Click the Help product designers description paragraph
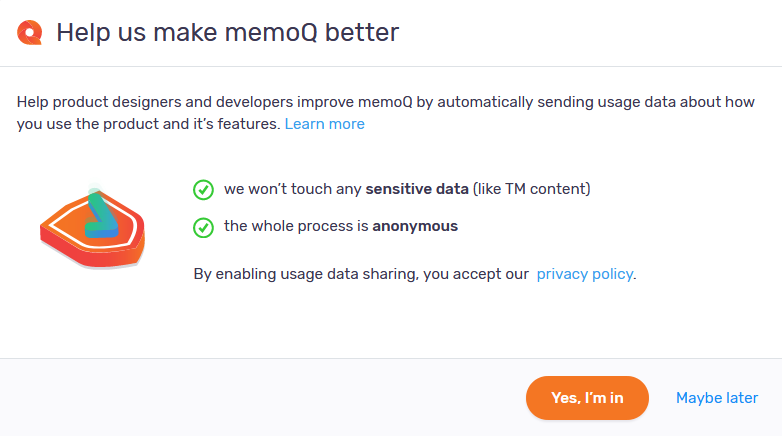 (386, 113)
